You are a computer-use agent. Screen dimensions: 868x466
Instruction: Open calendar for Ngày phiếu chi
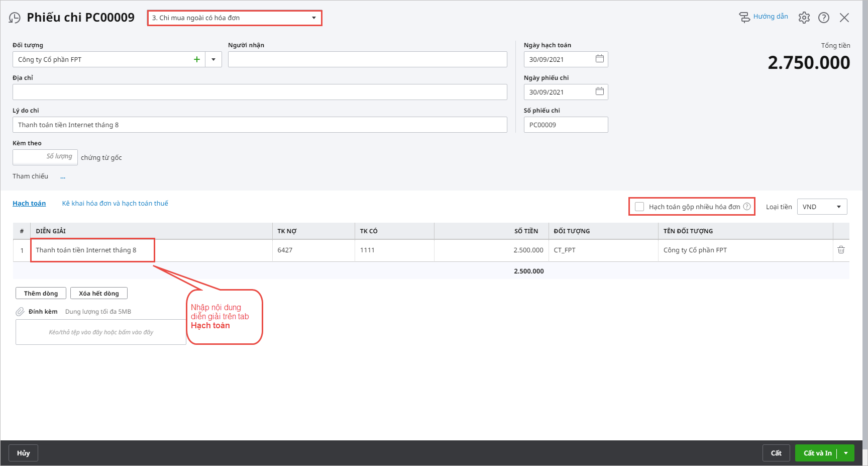click(599, 91)
